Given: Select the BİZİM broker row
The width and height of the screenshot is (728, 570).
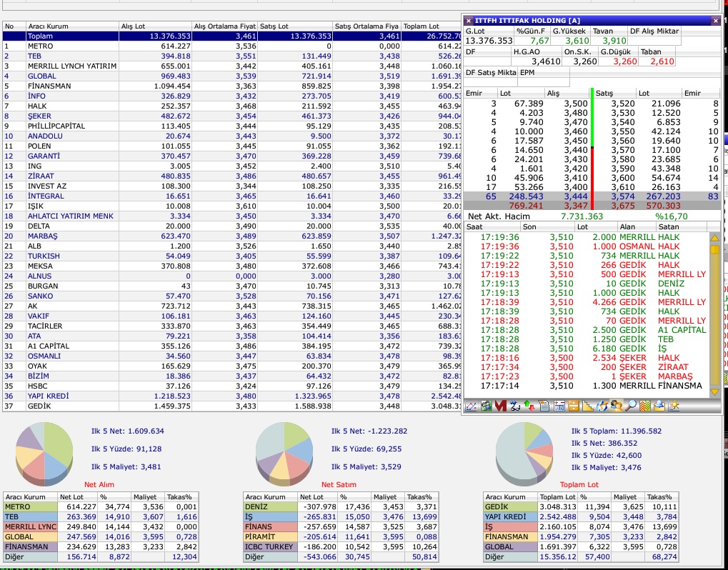Looking at the screenshot, I should click(232, 376).
